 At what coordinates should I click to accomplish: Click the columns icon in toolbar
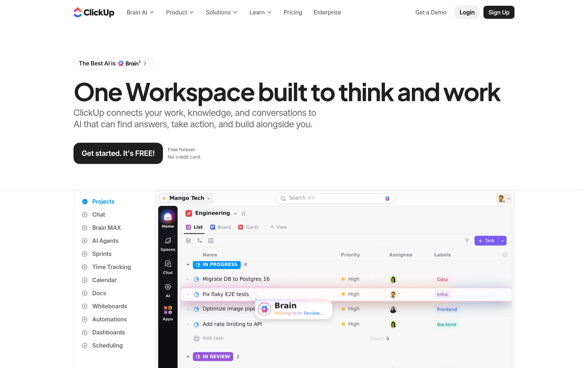tap(211, 240)
